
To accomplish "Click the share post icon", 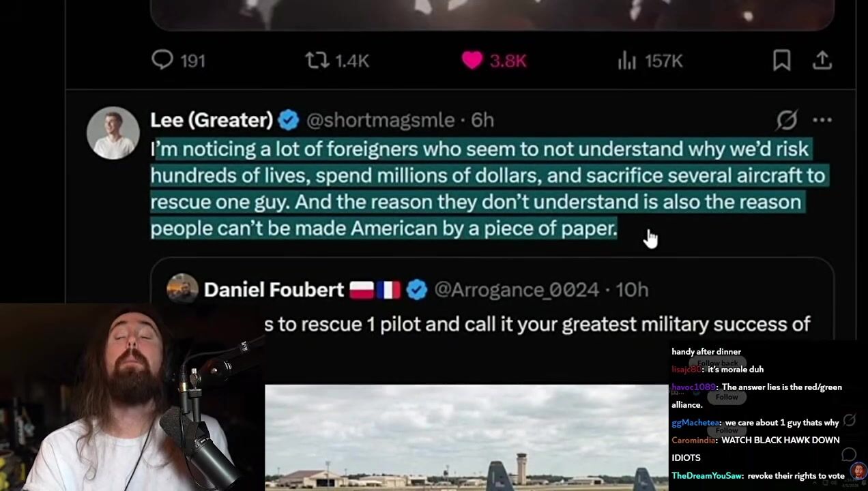I will 822,61.
